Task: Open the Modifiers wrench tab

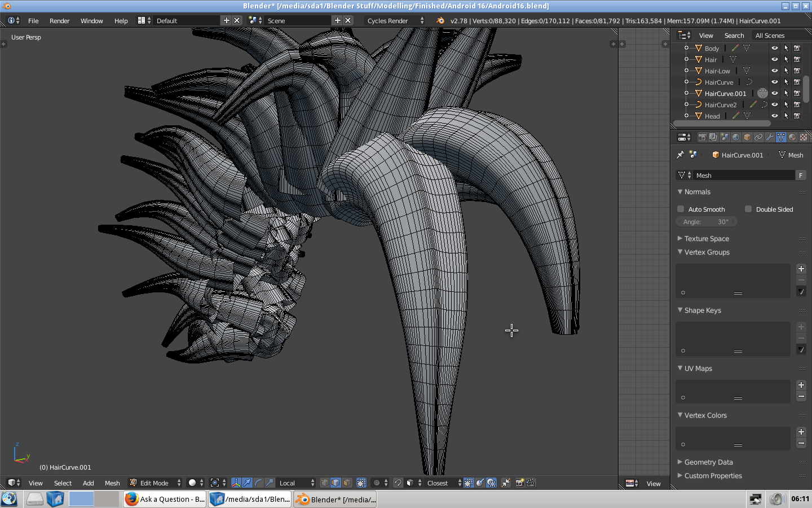Action: (x=770, y=137)
